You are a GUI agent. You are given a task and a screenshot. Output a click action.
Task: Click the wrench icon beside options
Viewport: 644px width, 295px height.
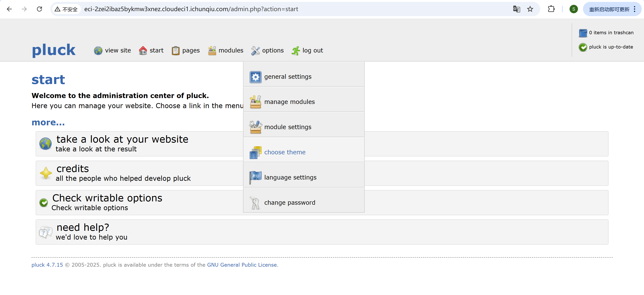[x=255, y=51]
